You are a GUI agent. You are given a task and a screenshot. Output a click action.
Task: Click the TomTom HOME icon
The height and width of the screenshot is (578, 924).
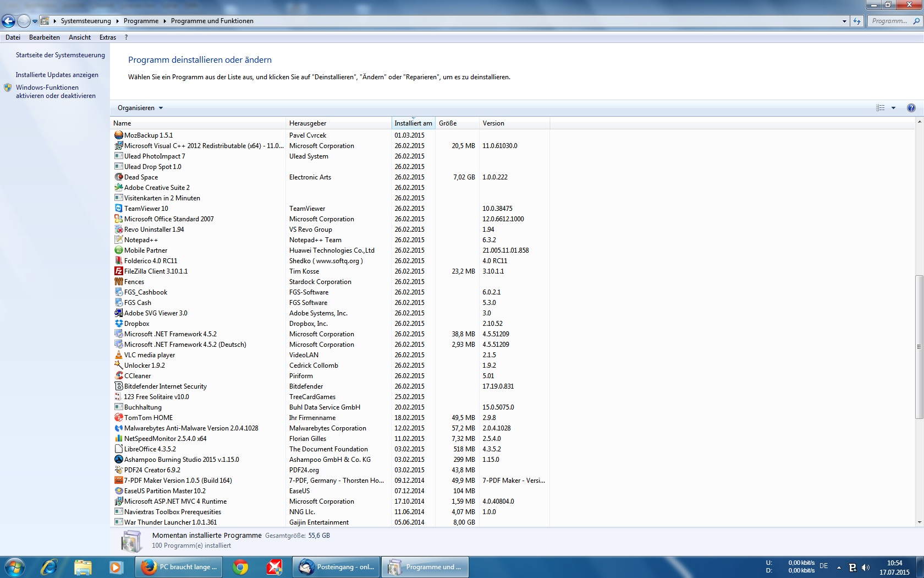pos(118,417)
